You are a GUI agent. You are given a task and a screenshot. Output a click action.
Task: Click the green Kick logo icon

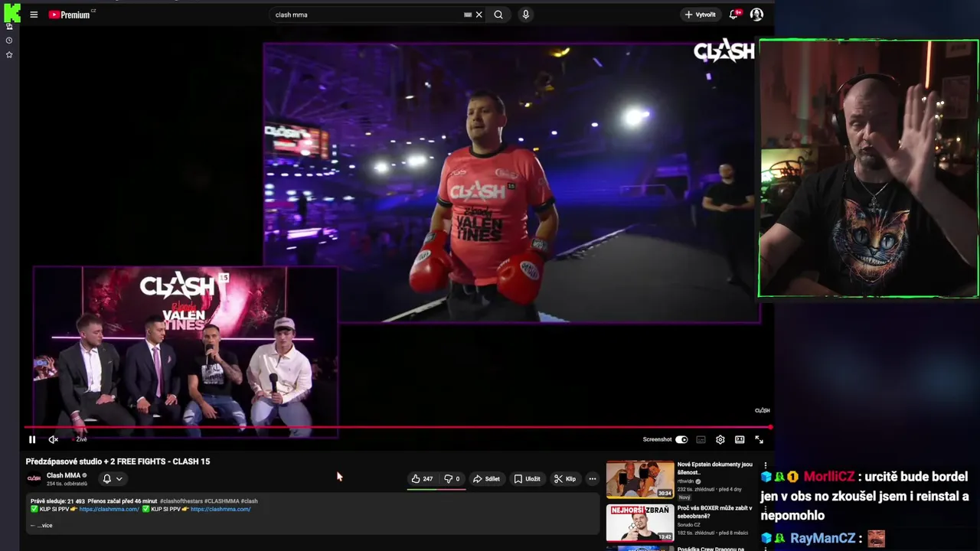click(x=11, y=11)
